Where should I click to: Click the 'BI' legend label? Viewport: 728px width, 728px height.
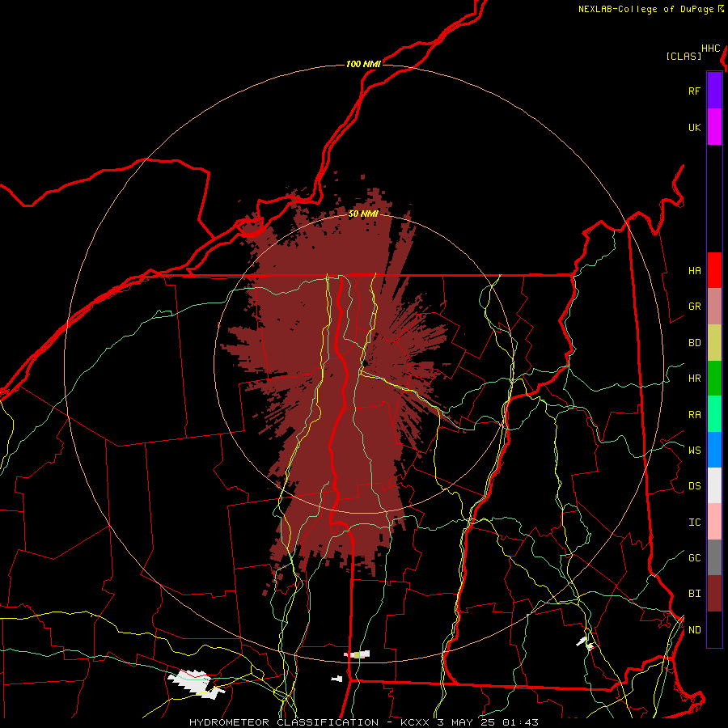click(x=694, y=594)
